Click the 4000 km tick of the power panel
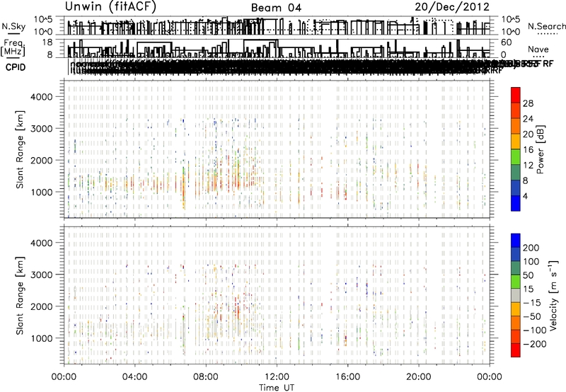This screenshot has height=392, width=566. [41, 97]
